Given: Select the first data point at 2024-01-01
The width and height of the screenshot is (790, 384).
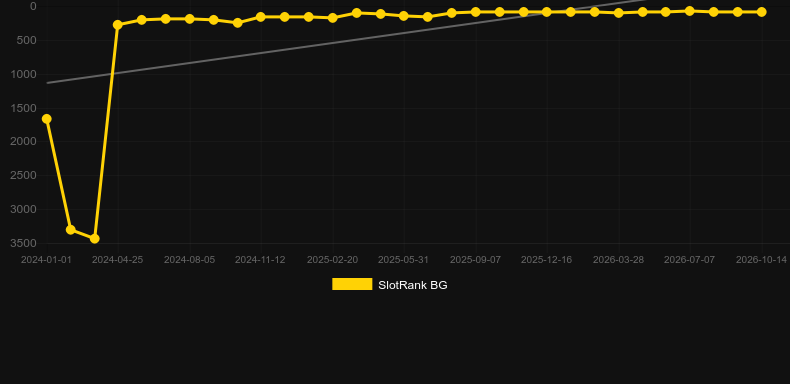Looking at the screenshot, I should click(46, 119).
